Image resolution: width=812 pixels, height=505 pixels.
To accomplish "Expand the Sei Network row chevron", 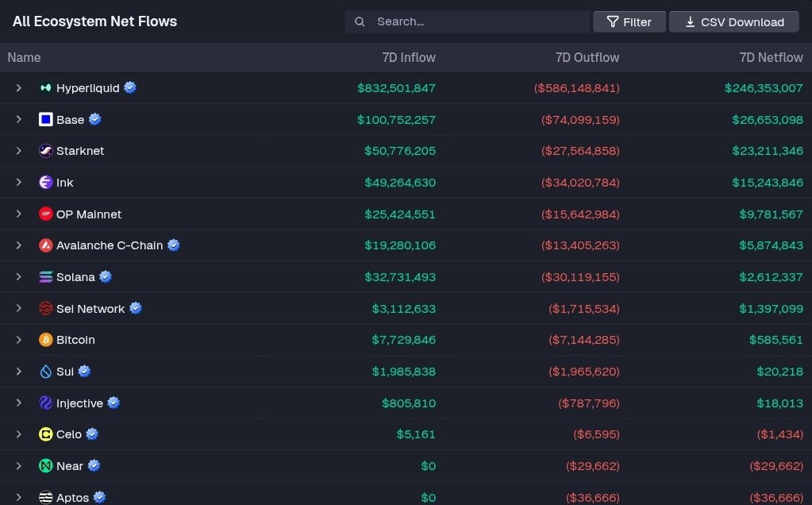I will coord(18,308).
